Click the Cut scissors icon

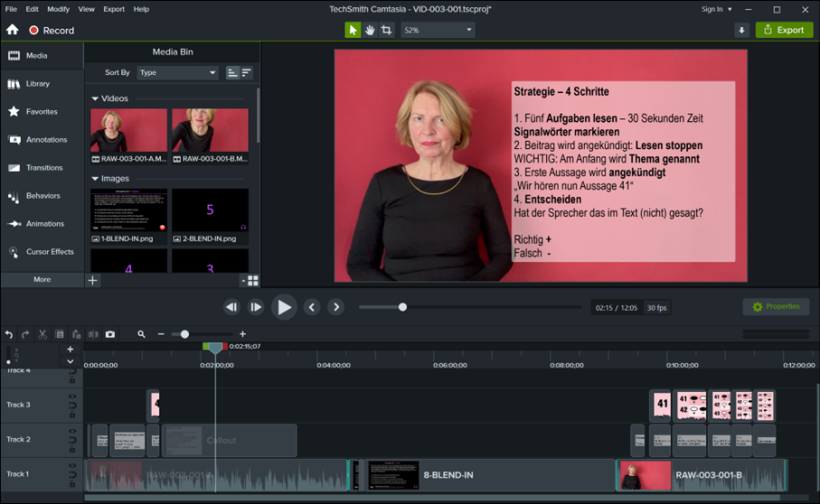(x=42, y=334)
